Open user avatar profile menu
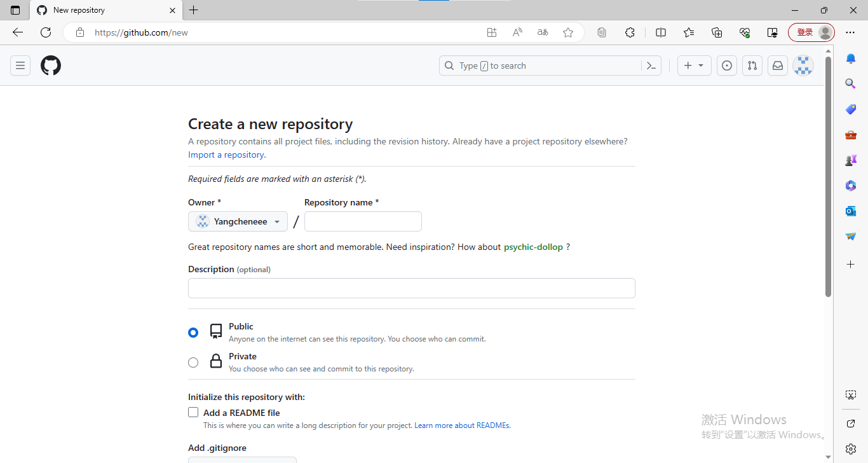 coord(803,66)
